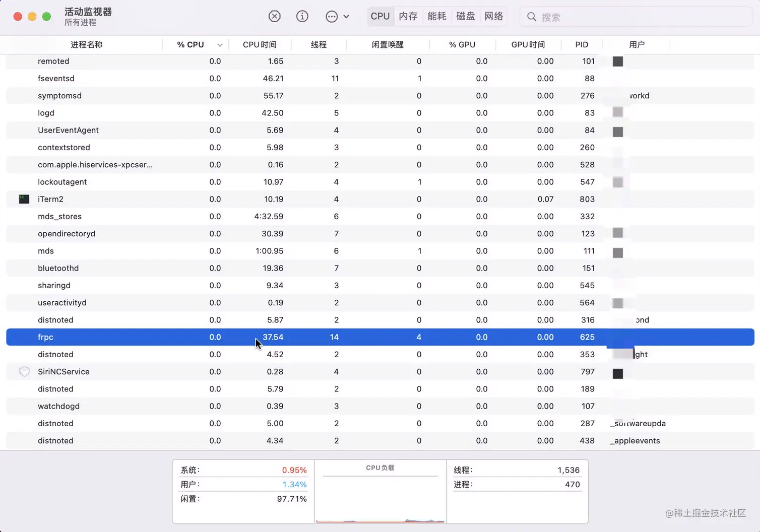Sort by the 进程名称 column header
The image size is (760, 532).
[x=86, y=45]
